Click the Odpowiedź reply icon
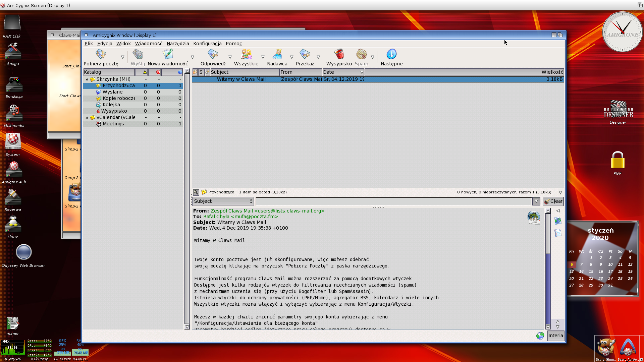This screenshot has height=362, width=644. click(213, 54)
